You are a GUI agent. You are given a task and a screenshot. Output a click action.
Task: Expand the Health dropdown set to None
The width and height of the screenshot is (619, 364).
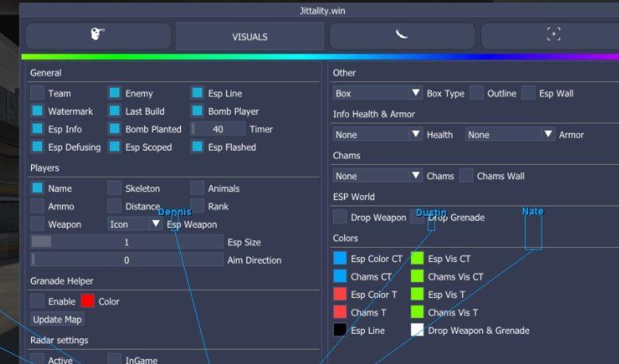378,135
